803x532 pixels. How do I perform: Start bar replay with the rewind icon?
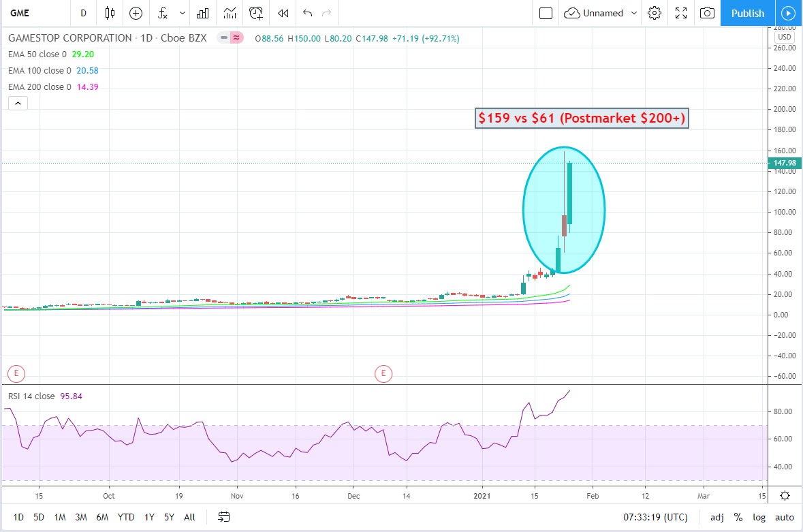[283, 14]
